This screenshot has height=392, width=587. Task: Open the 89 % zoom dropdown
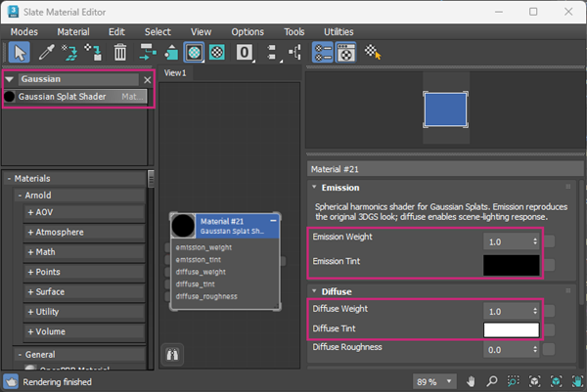(434, 382)
